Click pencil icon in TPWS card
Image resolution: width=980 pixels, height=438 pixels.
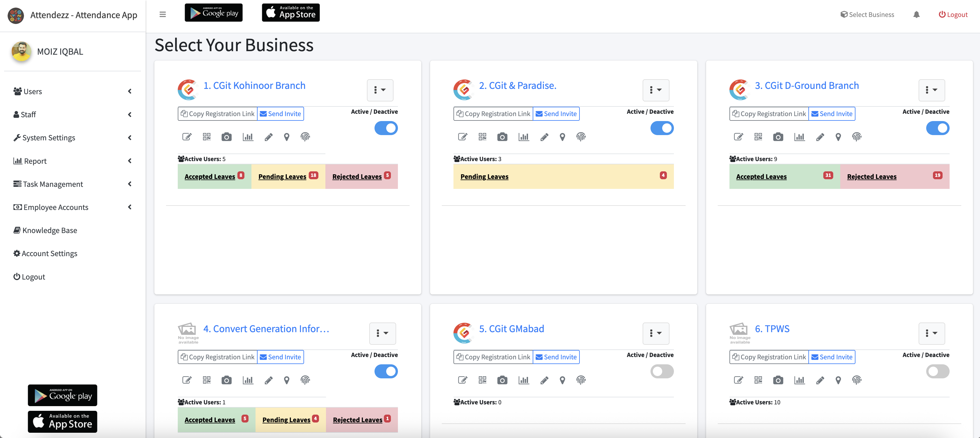(820, 380)
